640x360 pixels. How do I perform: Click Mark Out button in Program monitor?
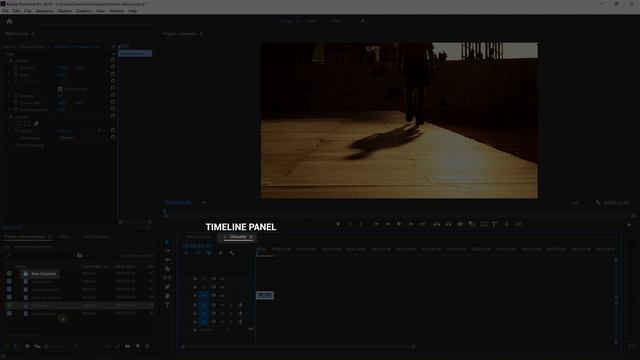[x=361, y=224]
